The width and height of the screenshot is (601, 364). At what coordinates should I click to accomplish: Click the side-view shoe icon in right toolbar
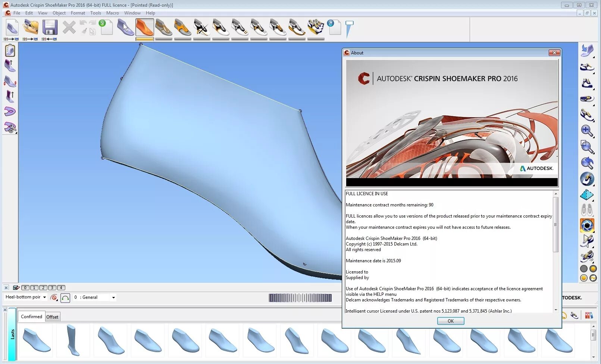(x=587, y=67)
